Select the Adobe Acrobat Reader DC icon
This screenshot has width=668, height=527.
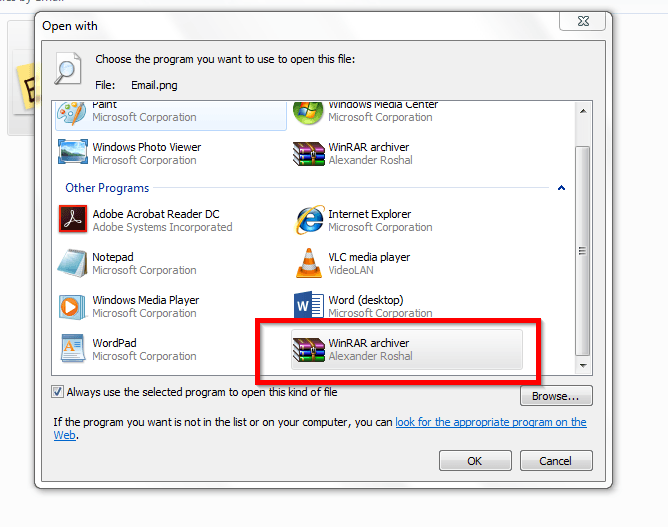click(73, 219)
